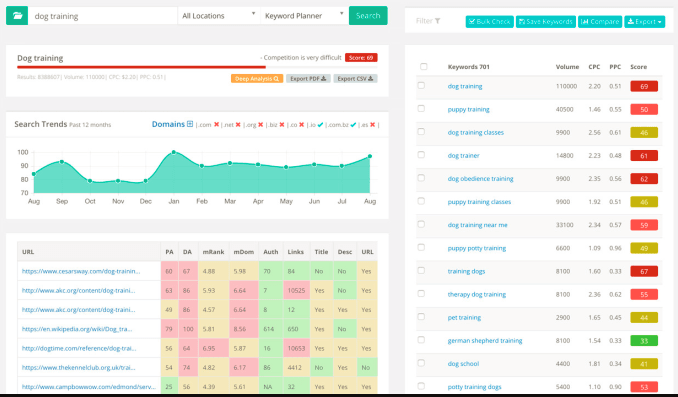Check the select-all keywords header checkbox
The height and width of the screenshot is (397, 678).
(x=424, y=66)
